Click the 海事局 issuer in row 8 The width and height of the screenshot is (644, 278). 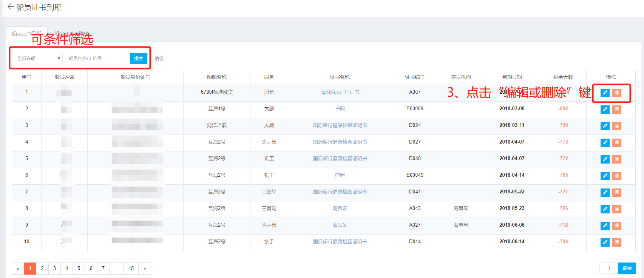[x=461, y=208]
